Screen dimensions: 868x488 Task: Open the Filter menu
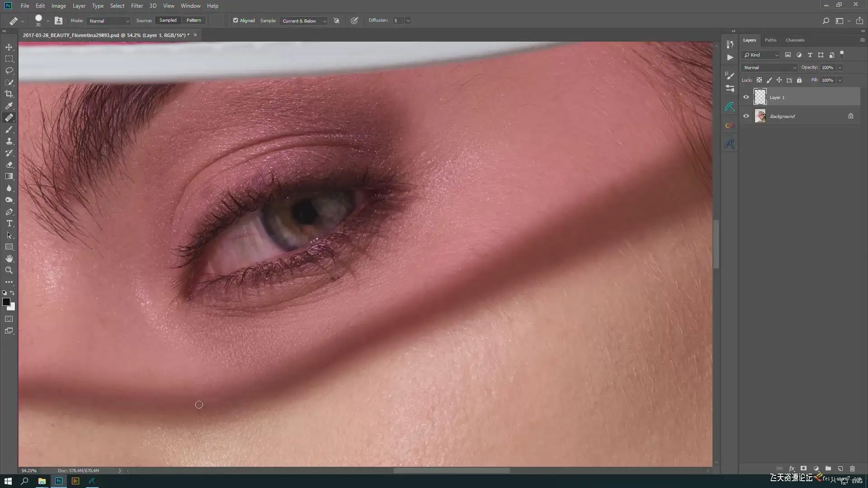pyautogui.click(x=137, y=6)
